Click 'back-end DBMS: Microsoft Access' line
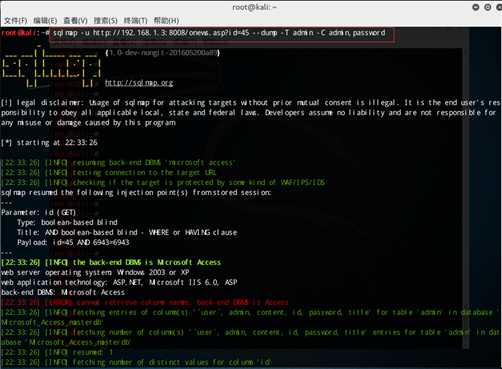Image resolution: width=502 pixels, height=369 pixels. (63, 292)
